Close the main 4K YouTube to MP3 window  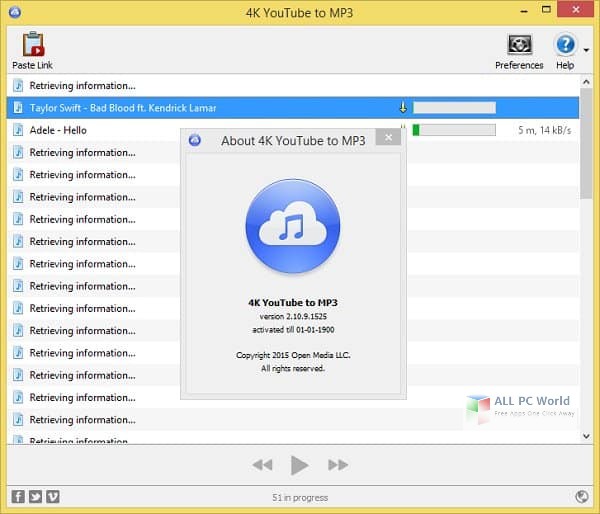click(x=576, y=10)
